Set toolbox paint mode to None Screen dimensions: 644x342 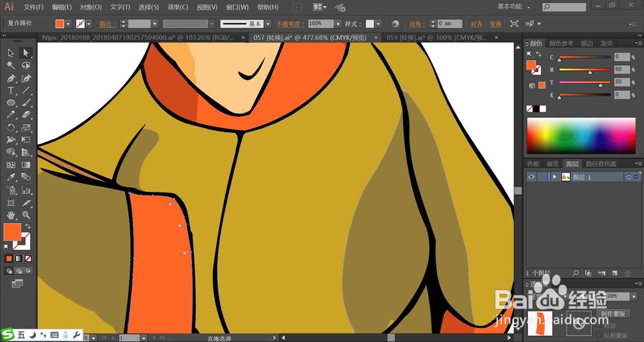pos(28,258)
